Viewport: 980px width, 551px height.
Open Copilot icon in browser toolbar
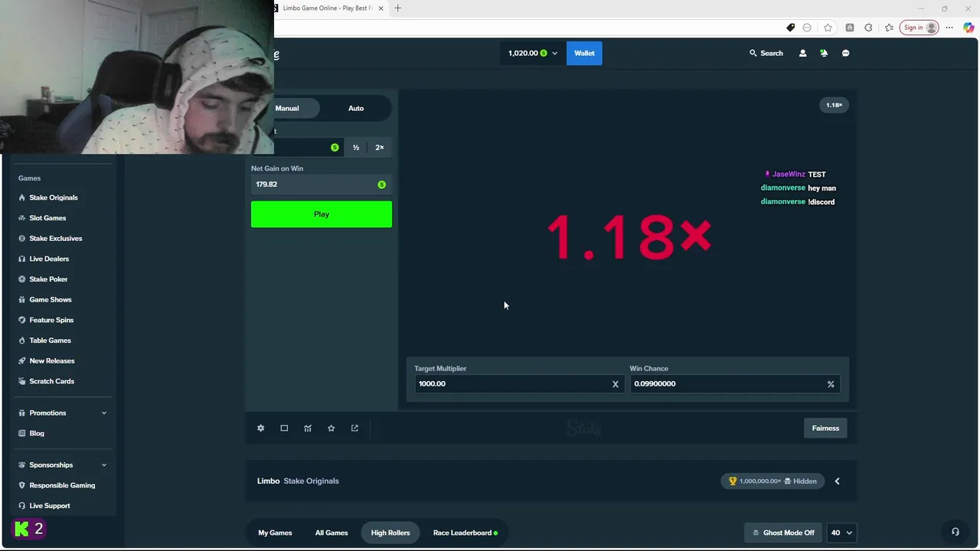tap(969, 28)
